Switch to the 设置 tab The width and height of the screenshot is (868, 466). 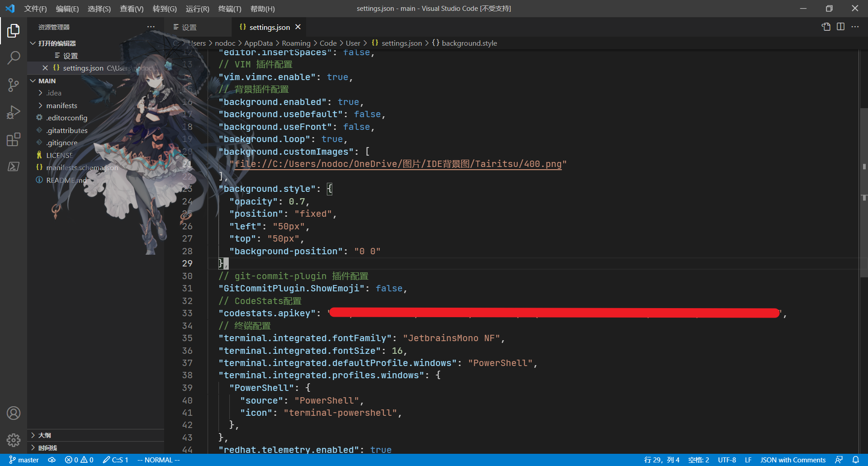coord(189,27)
